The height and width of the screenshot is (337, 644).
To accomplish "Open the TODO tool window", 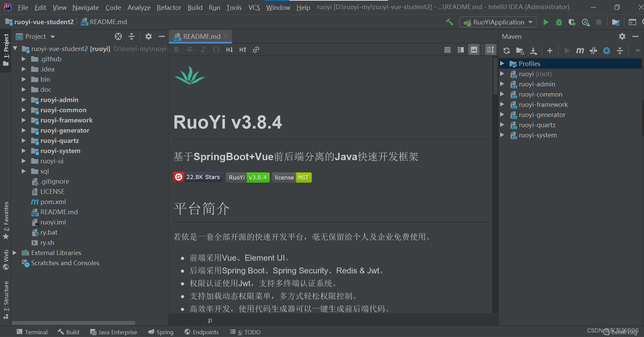I will (x=245, y=332).
